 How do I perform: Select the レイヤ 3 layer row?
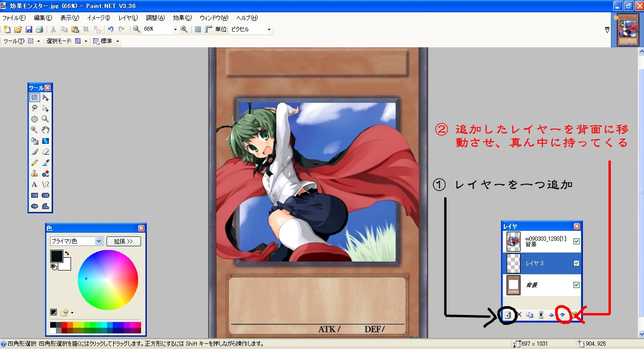[x=542, y=263]
